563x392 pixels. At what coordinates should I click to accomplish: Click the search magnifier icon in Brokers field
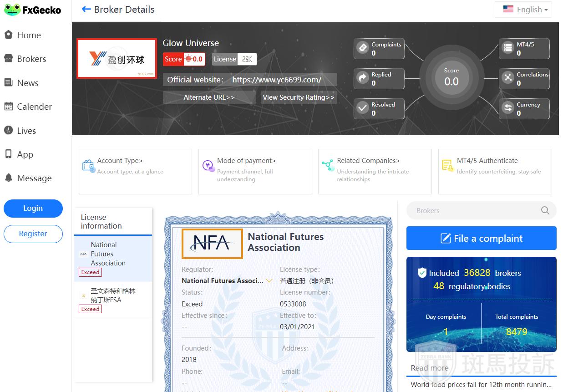coord(545,210)
